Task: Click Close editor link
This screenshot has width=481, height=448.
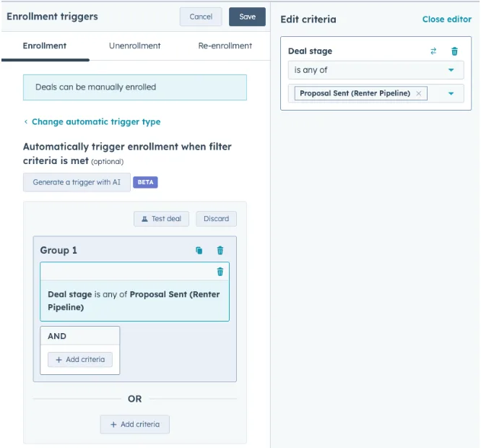Action: pyautogui.click(x=446, y=19)
